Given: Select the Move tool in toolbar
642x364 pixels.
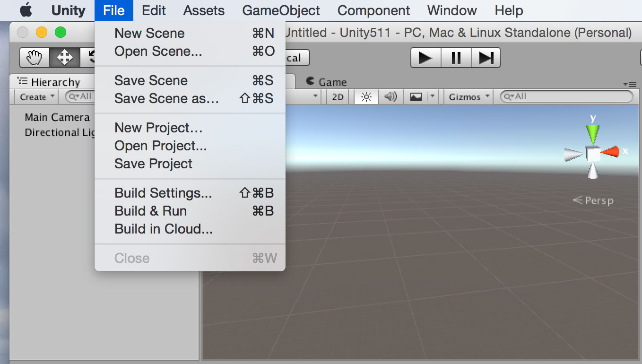Looking at the screenshot, I should pyautogui.click(x=64, y=58).
